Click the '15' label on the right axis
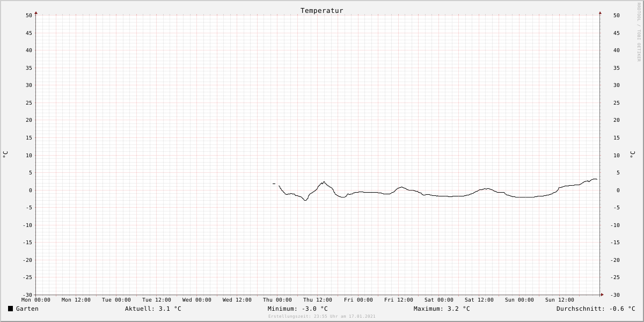This screenshot has width=644, height=322. point(616,137)
